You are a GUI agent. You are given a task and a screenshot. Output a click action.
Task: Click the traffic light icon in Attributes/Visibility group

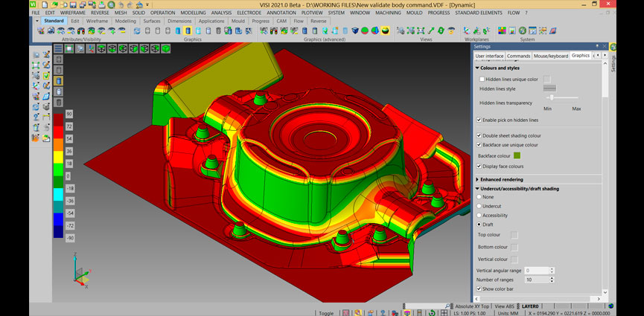(81, 30)
